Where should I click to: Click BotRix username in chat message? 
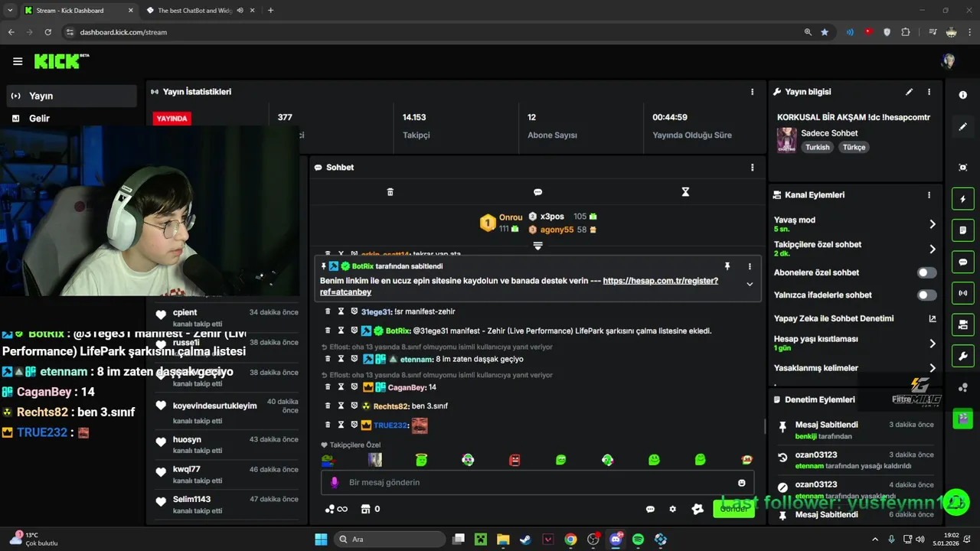click(x=398, y=331)
